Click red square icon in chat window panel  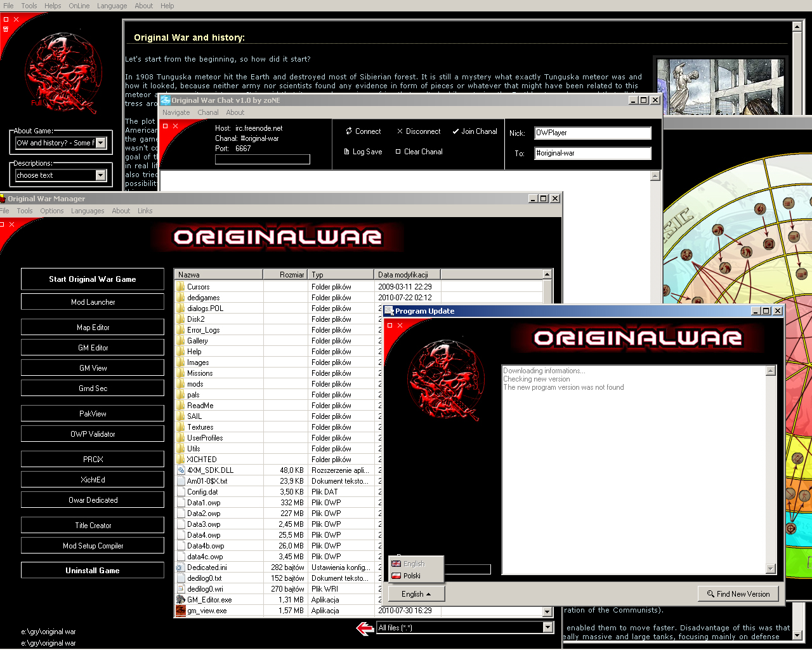tap(166, 126)
